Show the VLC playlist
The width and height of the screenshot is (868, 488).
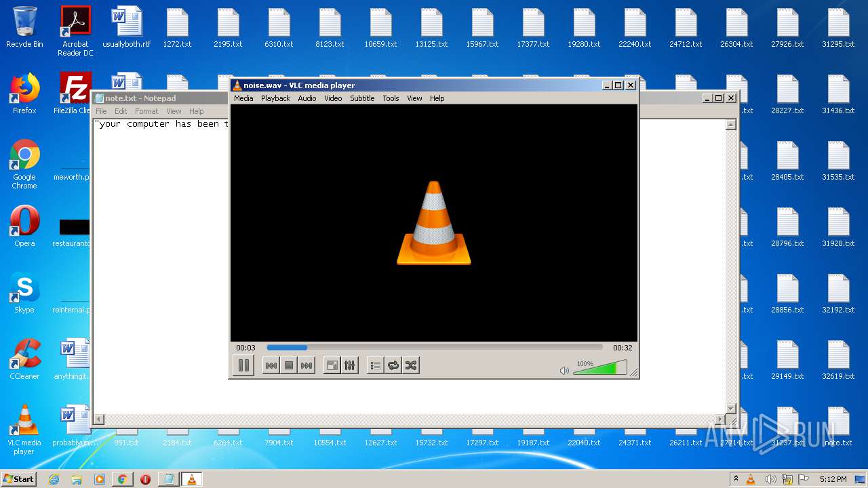(x=375, y=365)
